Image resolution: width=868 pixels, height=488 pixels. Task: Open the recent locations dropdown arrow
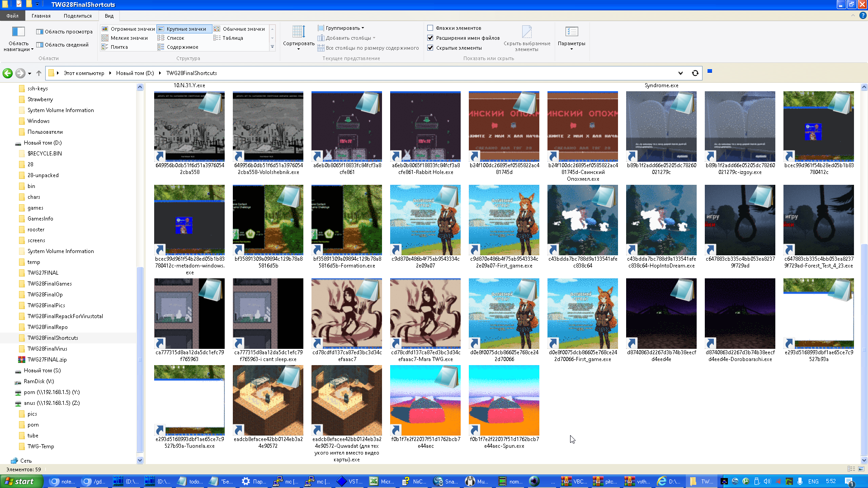29,74
